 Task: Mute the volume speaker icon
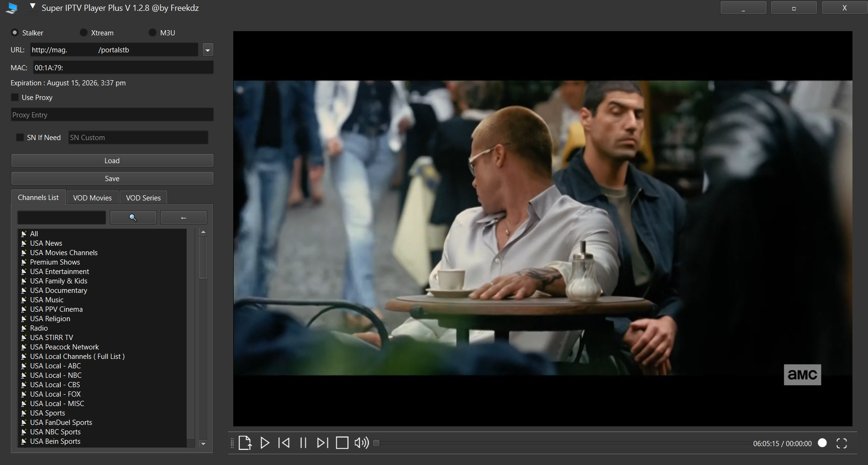coord(361,443)
